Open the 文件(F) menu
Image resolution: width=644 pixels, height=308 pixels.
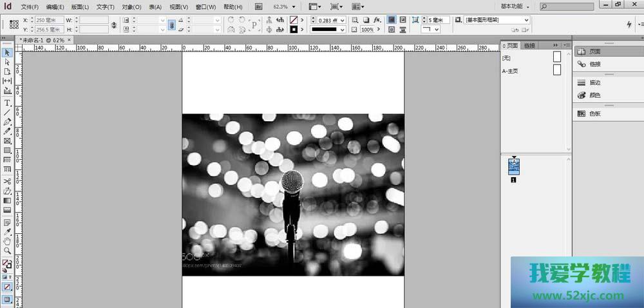coord(30,6)
